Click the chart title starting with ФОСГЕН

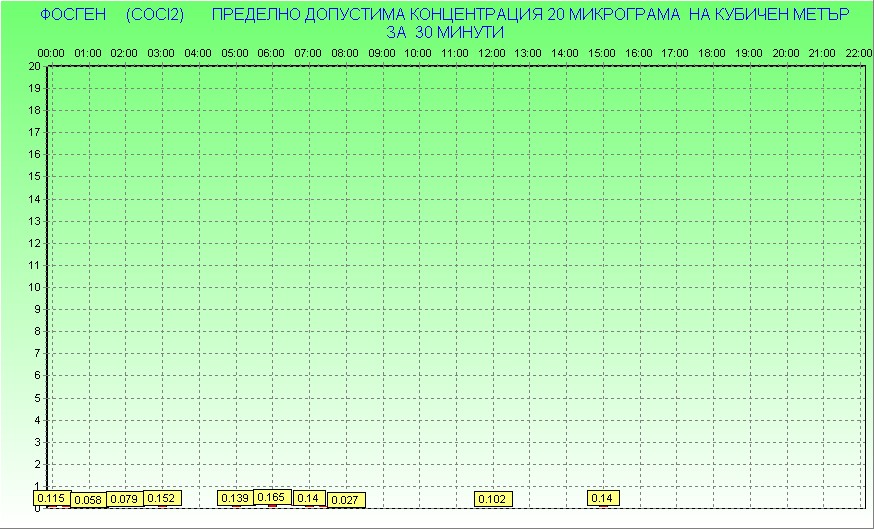[445, 14]
